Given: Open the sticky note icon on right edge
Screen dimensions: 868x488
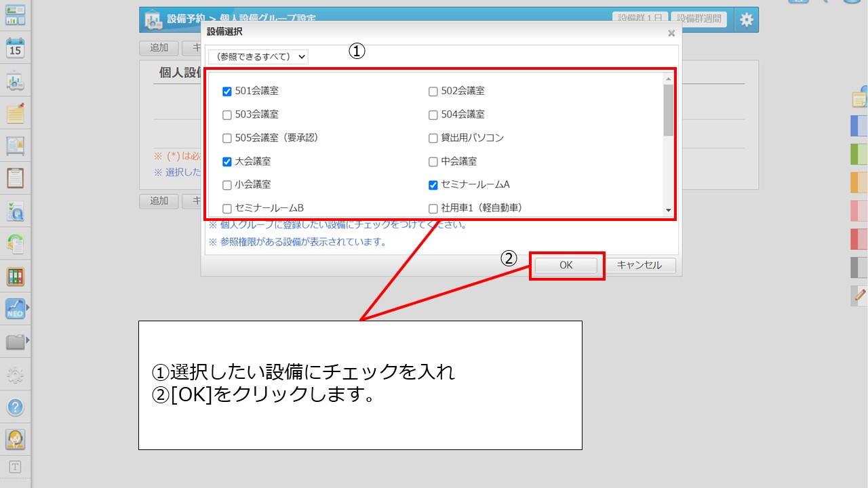Looking at the screenshot, I should pyautogui.click(x=860, y=98).
